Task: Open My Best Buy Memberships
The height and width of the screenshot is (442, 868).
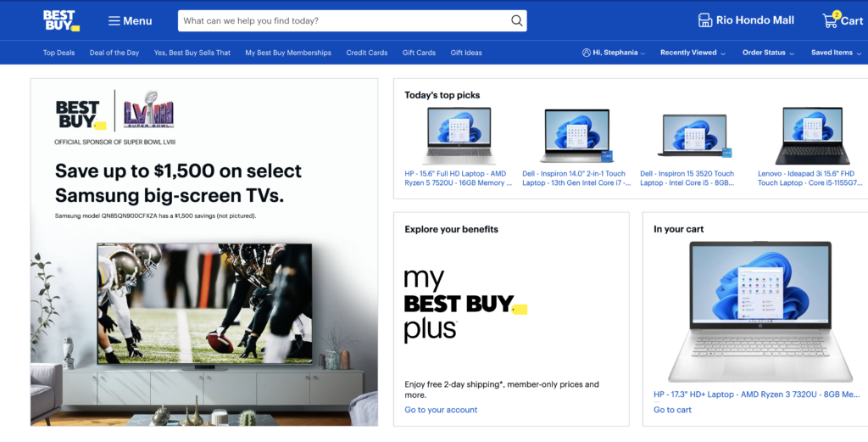Action: click(288, 53)
